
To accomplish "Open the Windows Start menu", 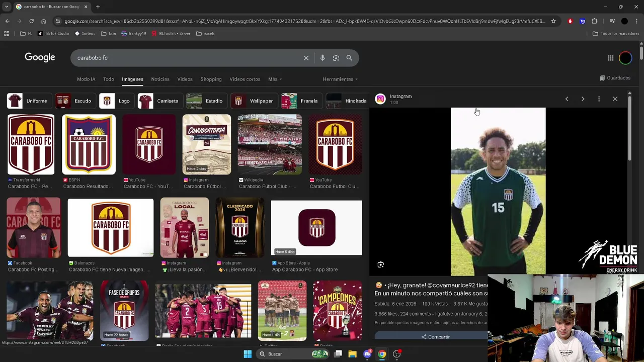I will click(x=248, y=354).
